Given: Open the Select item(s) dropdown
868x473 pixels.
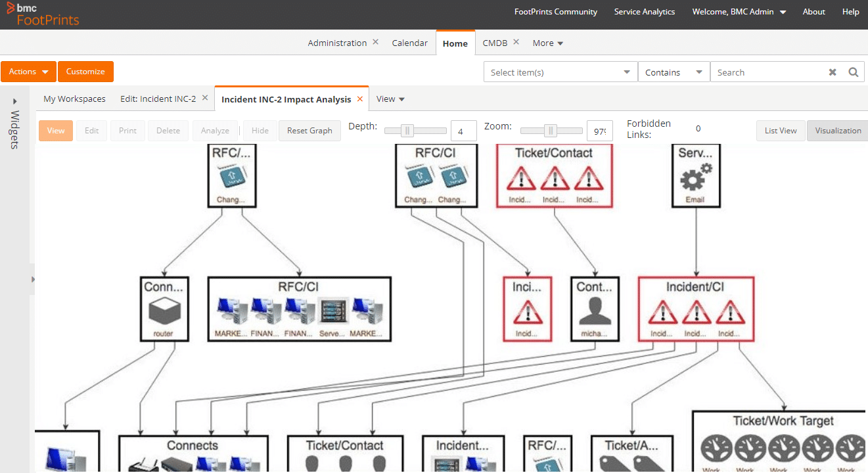Looking at the screenshot, I should [560, 72].
